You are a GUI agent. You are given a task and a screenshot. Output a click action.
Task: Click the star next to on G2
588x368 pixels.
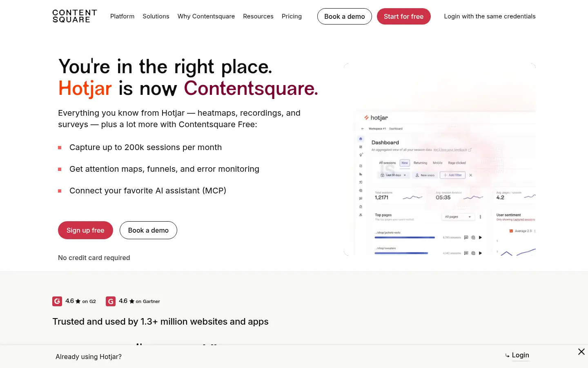tap(78, 301)
